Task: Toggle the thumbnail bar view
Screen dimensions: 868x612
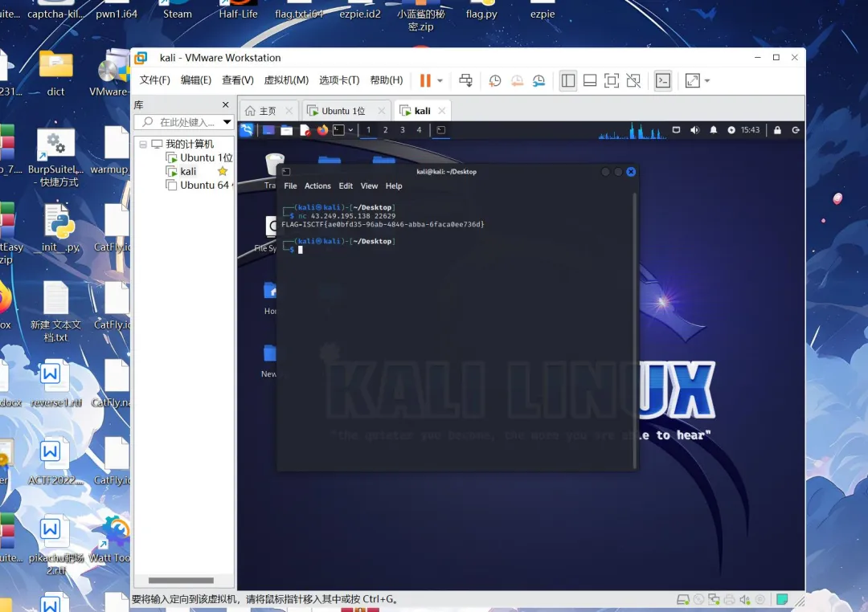Action: click(x=590, y=81)
